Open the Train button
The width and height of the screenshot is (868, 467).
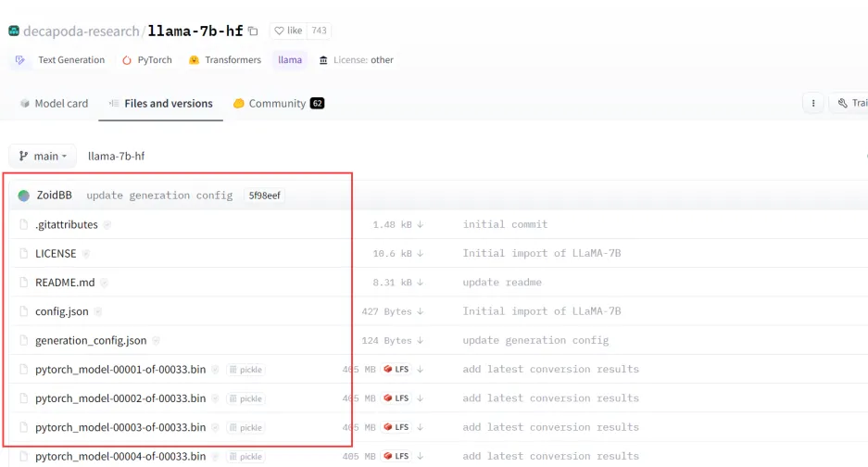point(849,103)
